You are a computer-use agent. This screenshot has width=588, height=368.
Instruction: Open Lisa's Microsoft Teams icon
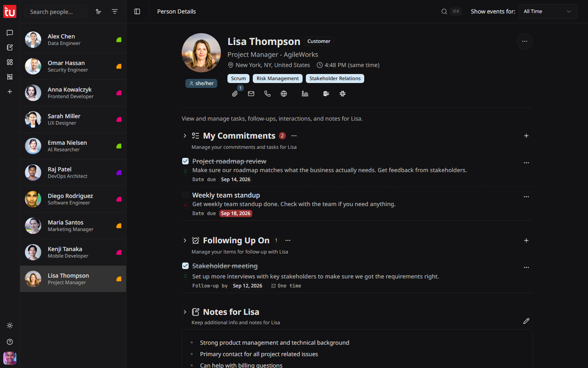coord(326,94)
